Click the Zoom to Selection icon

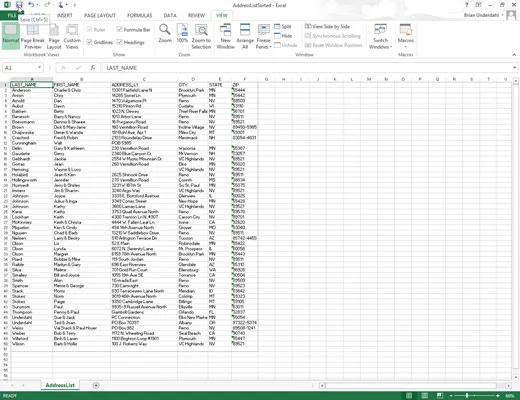[201, 30]
